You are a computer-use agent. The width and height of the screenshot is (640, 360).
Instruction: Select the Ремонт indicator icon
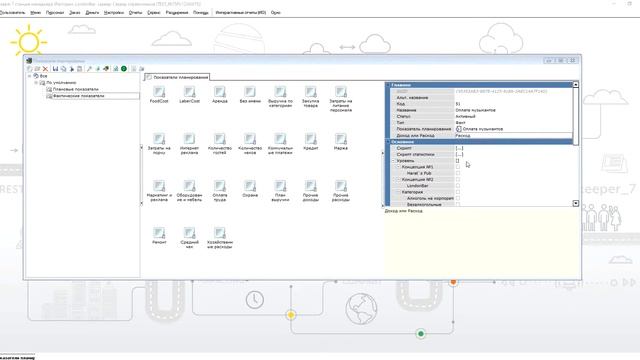pyautogui.click(x=159, y=233)
